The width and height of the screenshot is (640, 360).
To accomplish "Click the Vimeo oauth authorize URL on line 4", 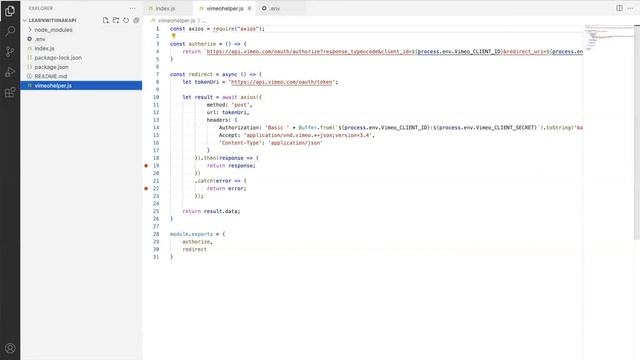I will click(394, 51).
